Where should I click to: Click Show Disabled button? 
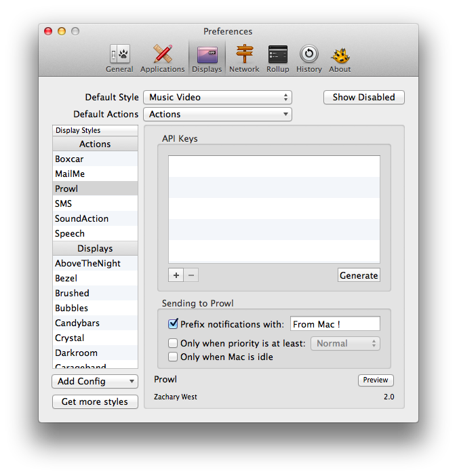coord(364,97)
